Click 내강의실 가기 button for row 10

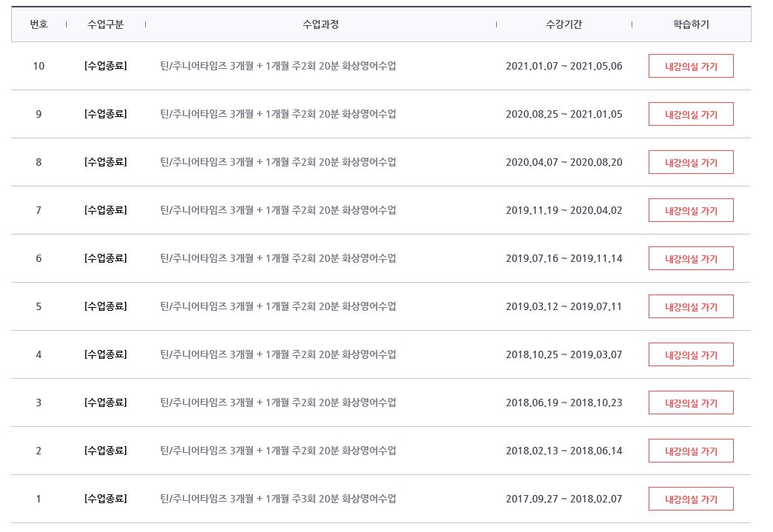coord(691,66)
